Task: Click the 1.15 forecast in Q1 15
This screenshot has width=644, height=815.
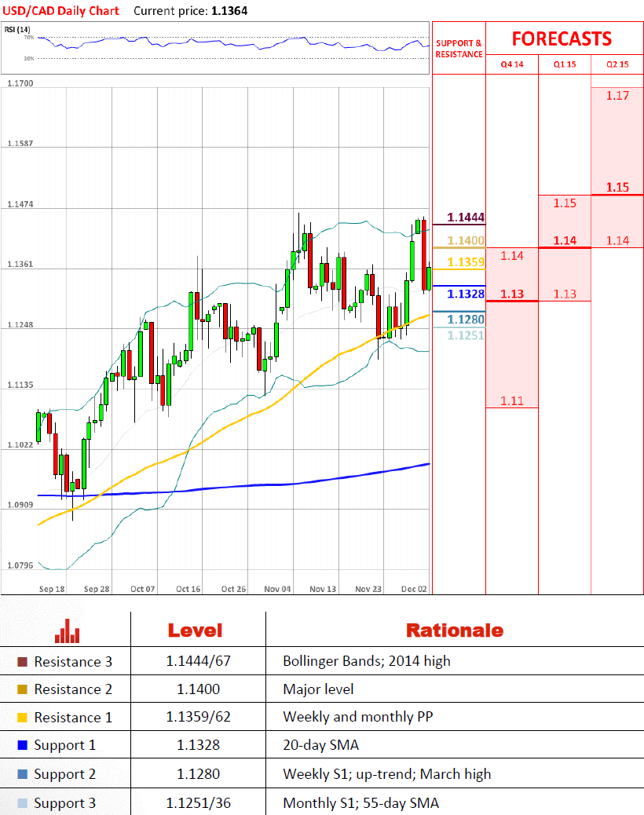Action: pos(565,203)
